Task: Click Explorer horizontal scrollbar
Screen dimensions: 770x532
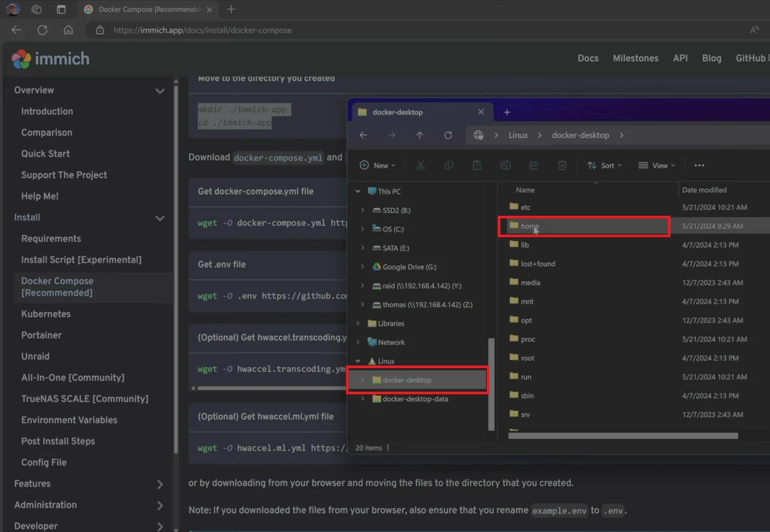Action: point(623,436)
